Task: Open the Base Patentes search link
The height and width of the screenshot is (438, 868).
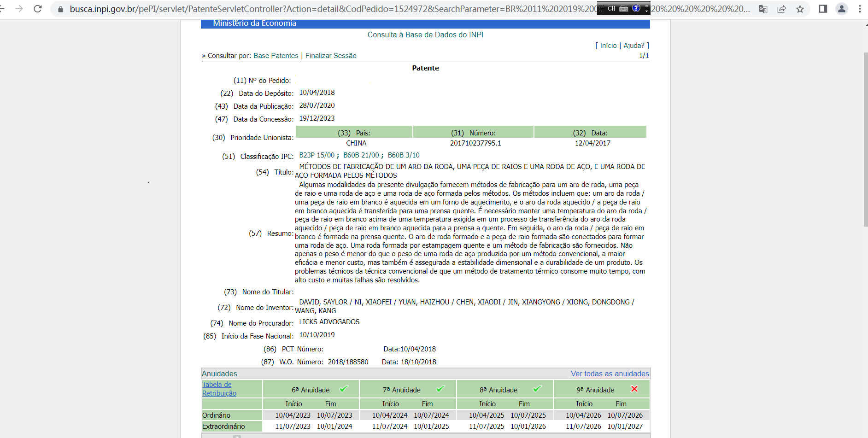Action: pos(276,56)
